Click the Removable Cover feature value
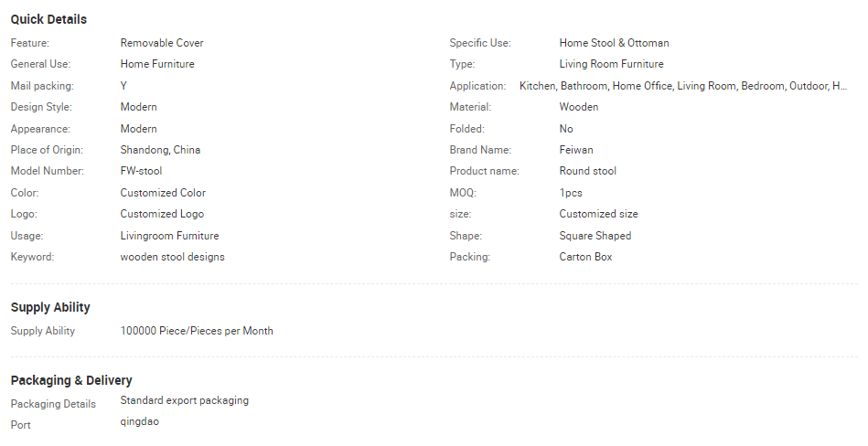This screenshot has width=868, height=446. (x=162, y=43)
